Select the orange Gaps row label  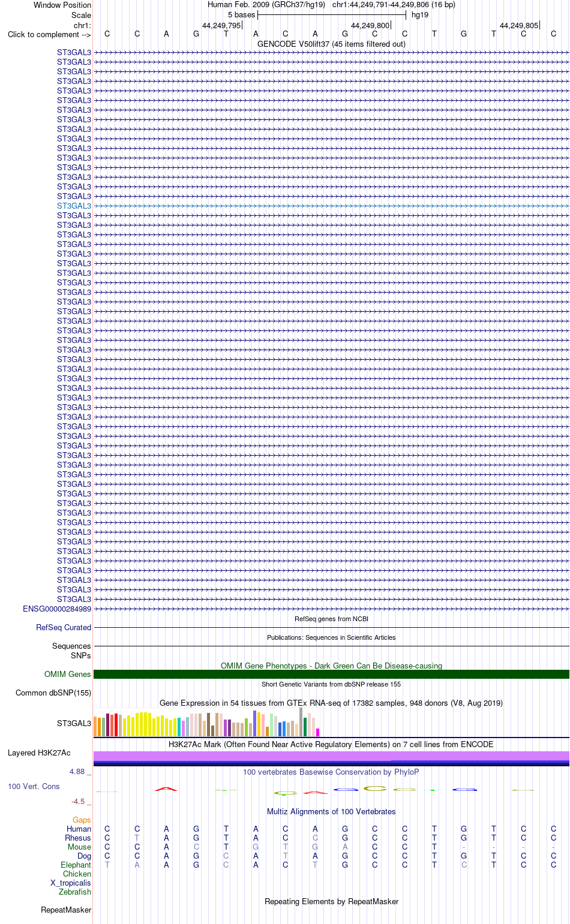point(82,820)
